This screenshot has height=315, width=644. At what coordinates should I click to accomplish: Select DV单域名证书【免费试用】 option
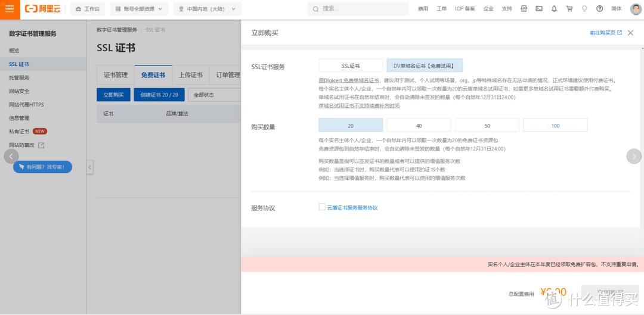coord(424,66)
